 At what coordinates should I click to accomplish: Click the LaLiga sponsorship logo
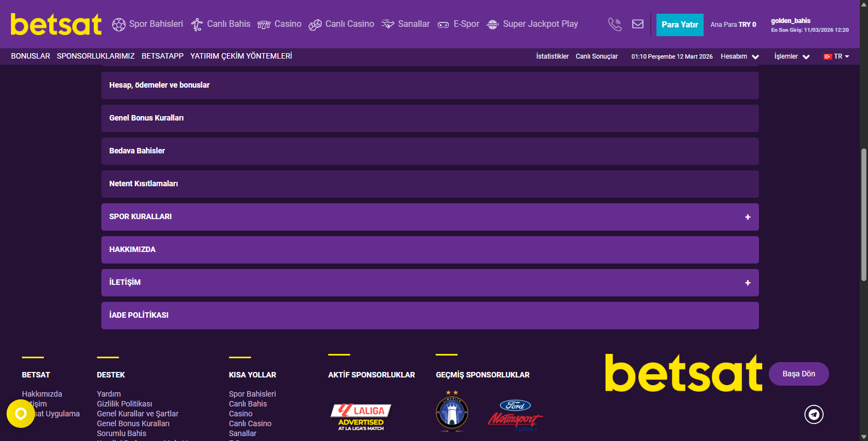coord(361,416)
